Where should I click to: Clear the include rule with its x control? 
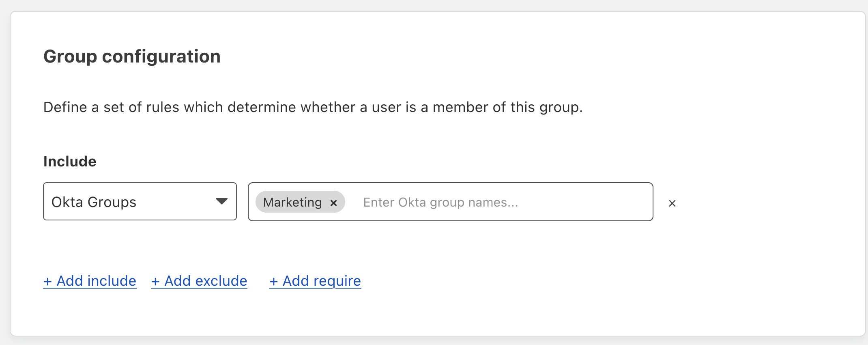672,203
